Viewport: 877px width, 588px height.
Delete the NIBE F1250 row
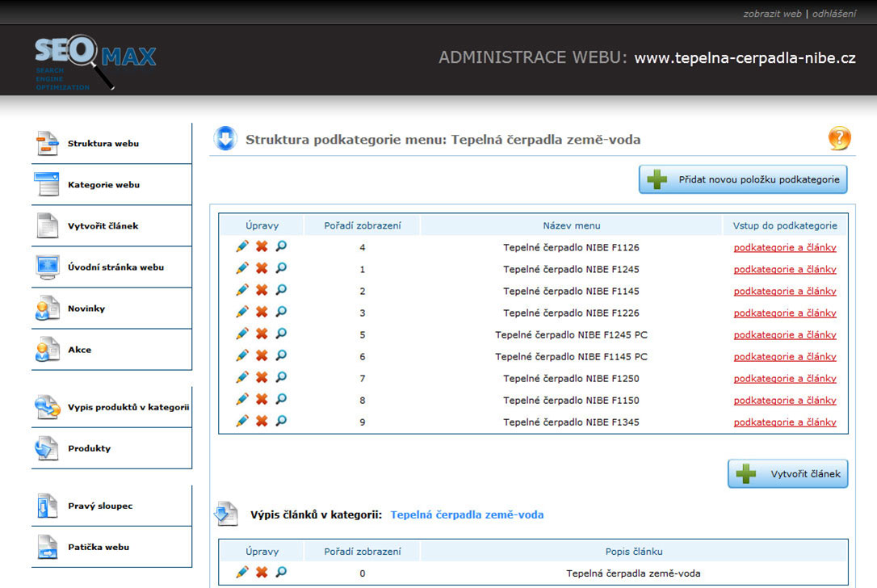[262, 377]
